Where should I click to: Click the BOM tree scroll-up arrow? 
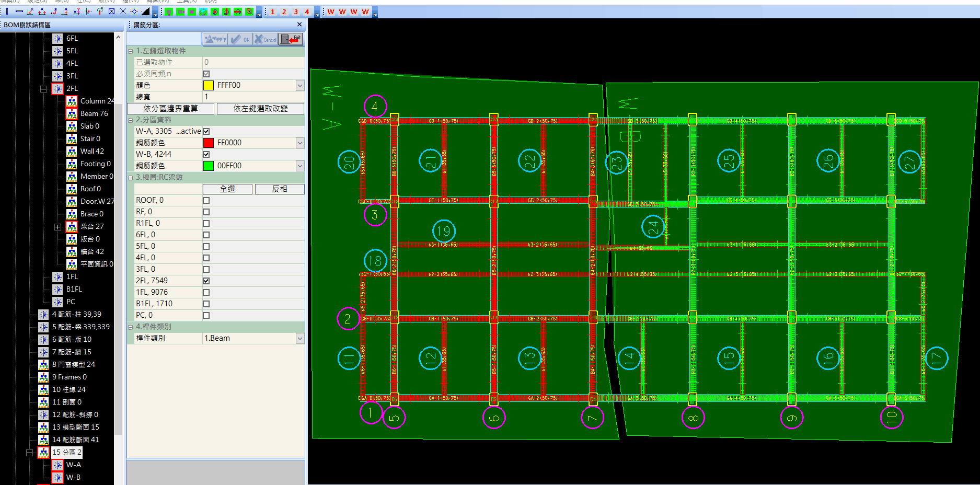point(118,37)
